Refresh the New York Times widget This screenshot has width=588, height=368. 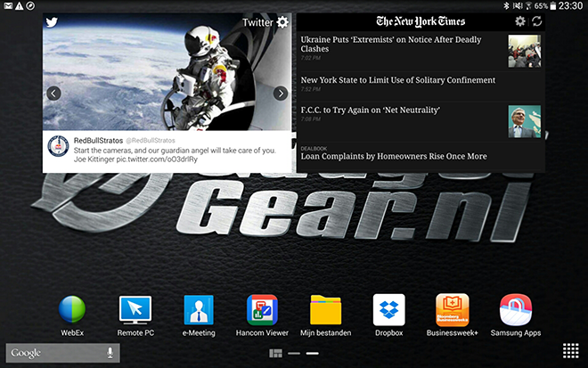click(536, 21)
